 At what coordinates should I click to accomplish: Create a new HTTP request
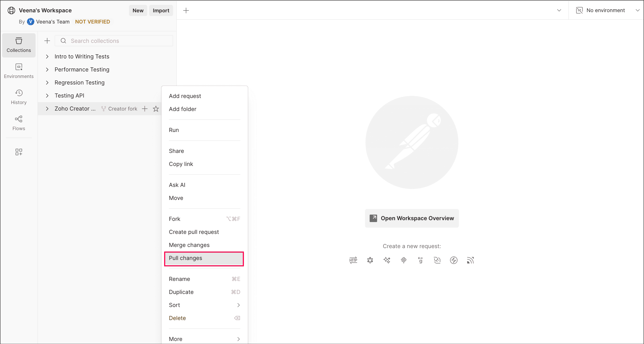(353, 260)
